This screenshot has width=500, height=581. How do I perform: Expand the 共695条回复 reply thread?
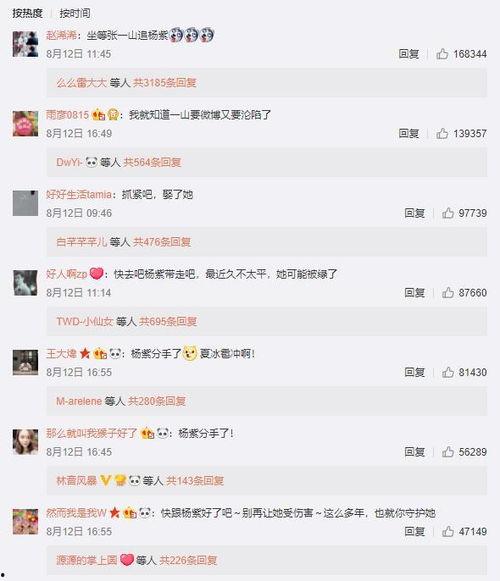tap(168, 321)
